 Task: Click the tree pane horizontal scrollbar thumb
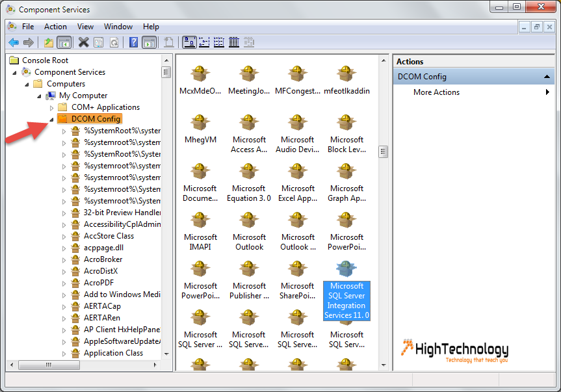(x=49, y=365)
